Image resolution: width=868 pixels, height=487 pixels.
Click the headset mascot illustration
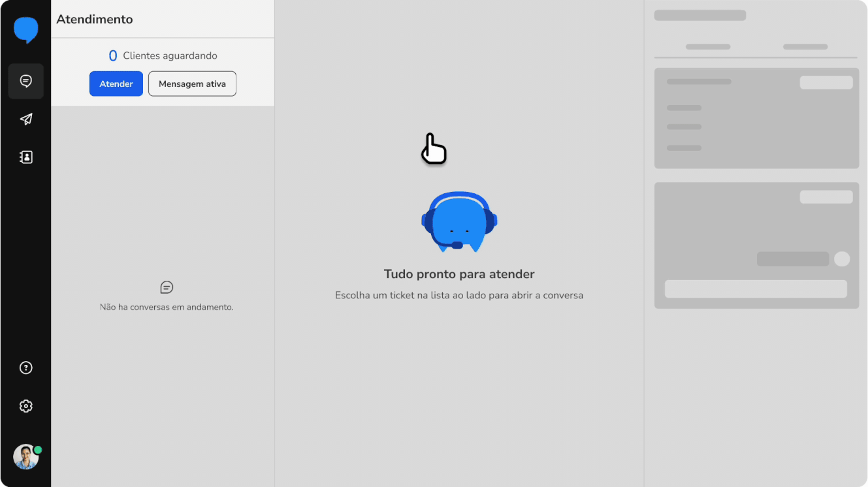(459, 222)
